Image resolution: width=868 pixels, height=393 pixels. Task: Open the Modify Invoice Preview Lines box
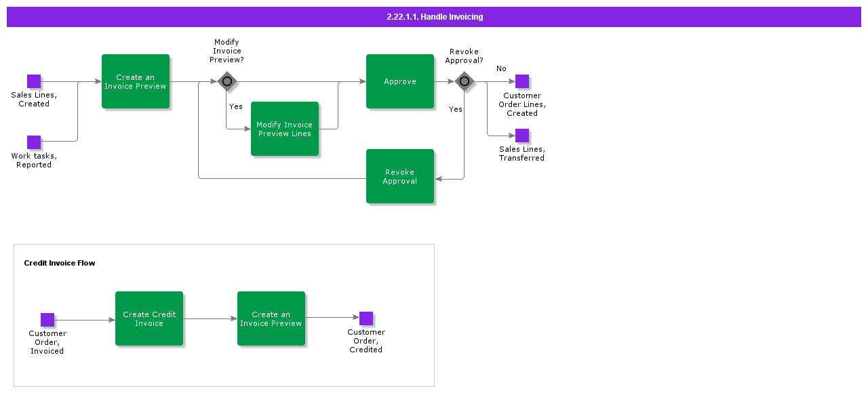[x=285, y=129]
